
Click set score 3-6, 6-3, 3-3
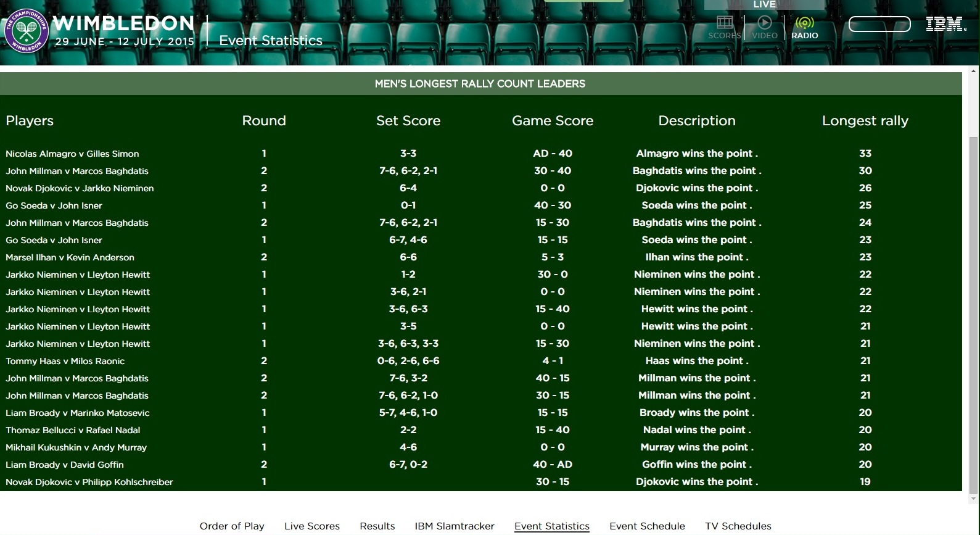click(x=408, y=344)
